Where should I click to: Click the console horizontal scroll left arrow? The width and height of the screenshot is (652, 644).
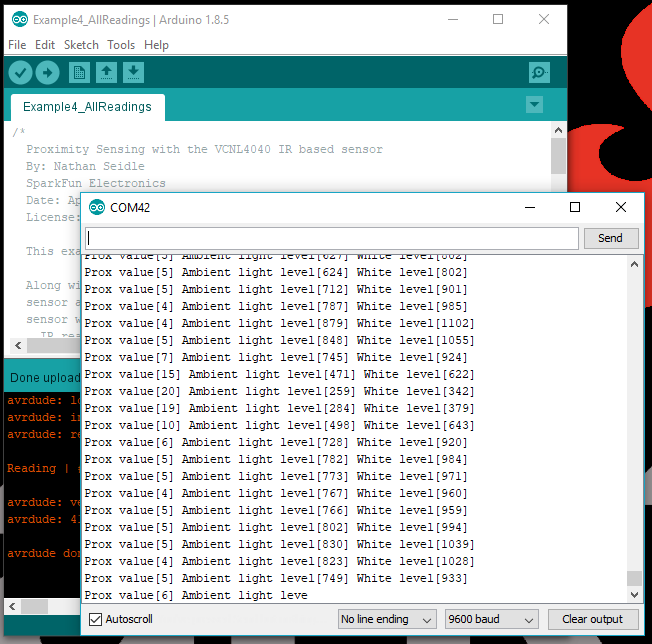(12, 607)
